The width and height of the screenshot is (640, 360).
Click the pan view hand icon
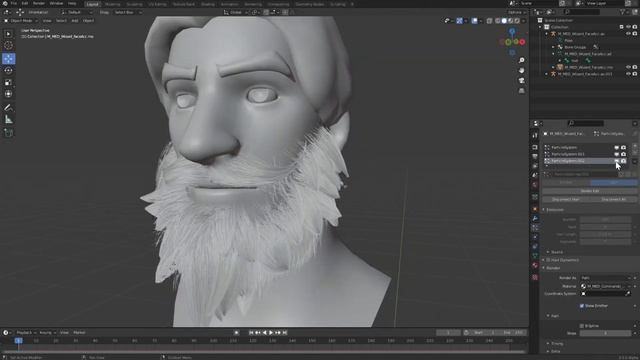(522, 70)
